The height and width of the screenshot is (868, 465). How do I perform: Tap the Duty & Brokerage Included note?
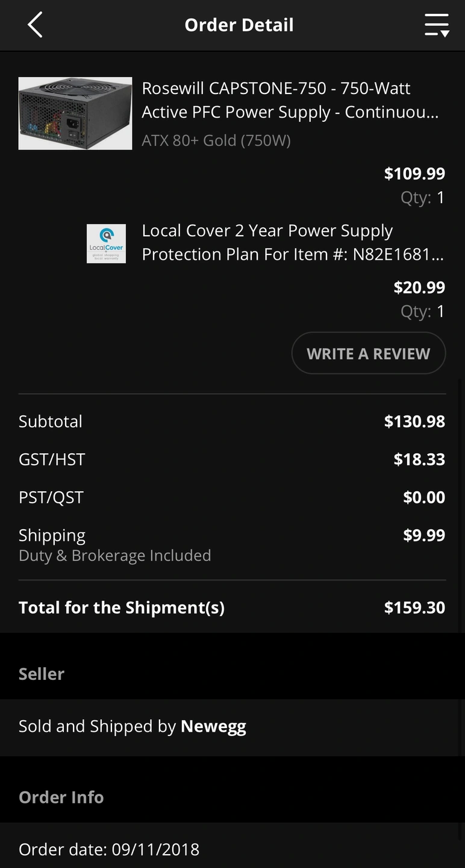(115, 556)
